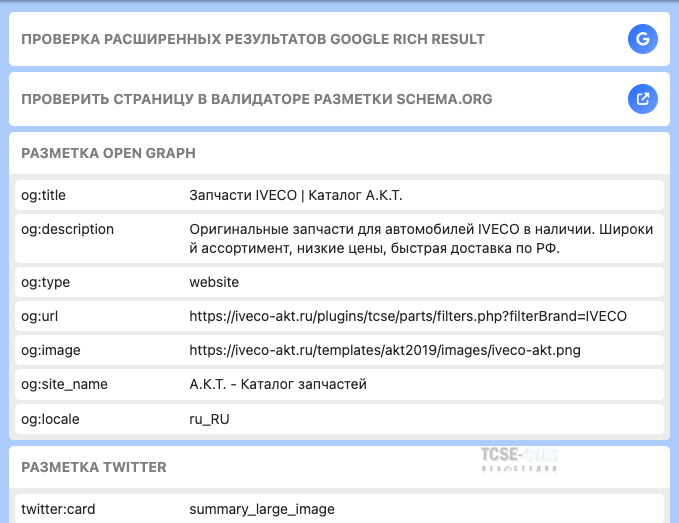The height and width of the screenshot is (523, 679).
Task: Click the iveco-akt.png image URL value
Action: pos(385,350)
